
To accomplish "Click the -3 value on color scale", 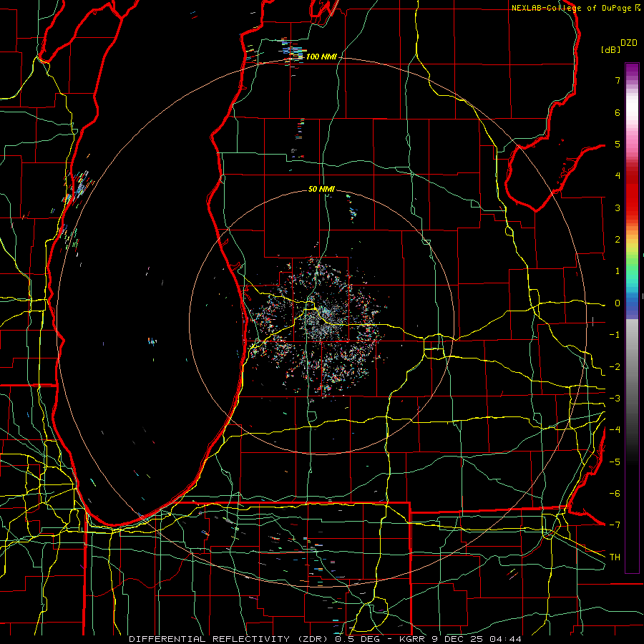I will [x=615, y=399].
